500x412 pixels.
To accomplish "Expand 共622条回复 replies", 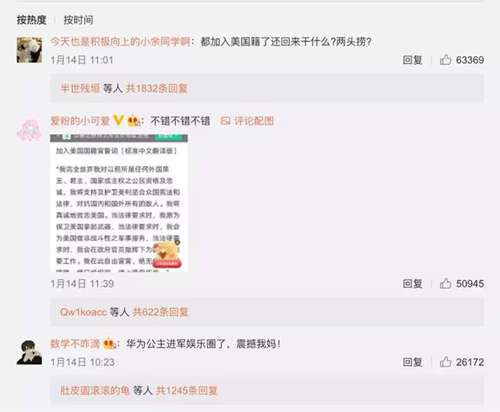I will point(160,312).
